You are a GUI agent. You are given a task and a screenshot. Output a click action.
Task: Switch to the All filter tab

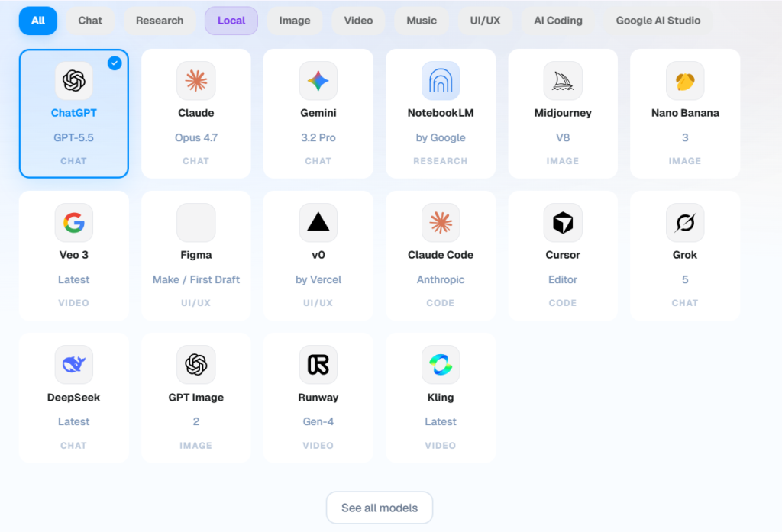click(x=38, y=21)
